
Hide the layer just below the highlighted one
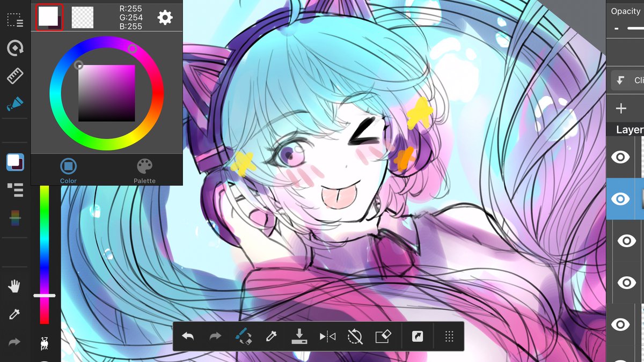point(627,241)
